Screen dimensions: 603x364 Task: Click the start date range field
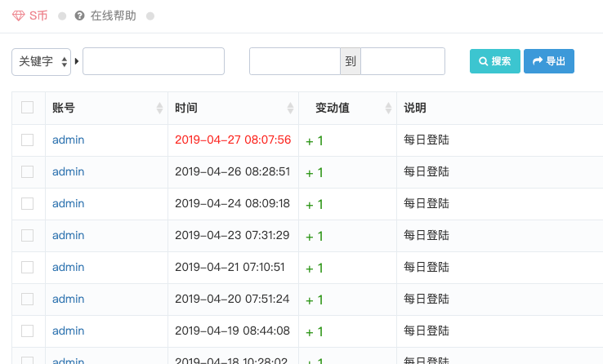(294, 61)
